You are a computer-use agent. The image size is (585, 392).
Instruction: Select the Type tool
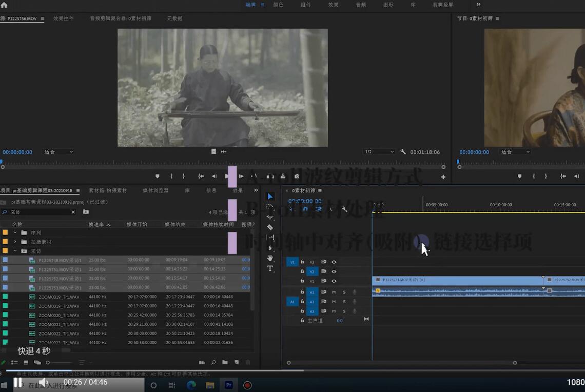click(270, 268)
